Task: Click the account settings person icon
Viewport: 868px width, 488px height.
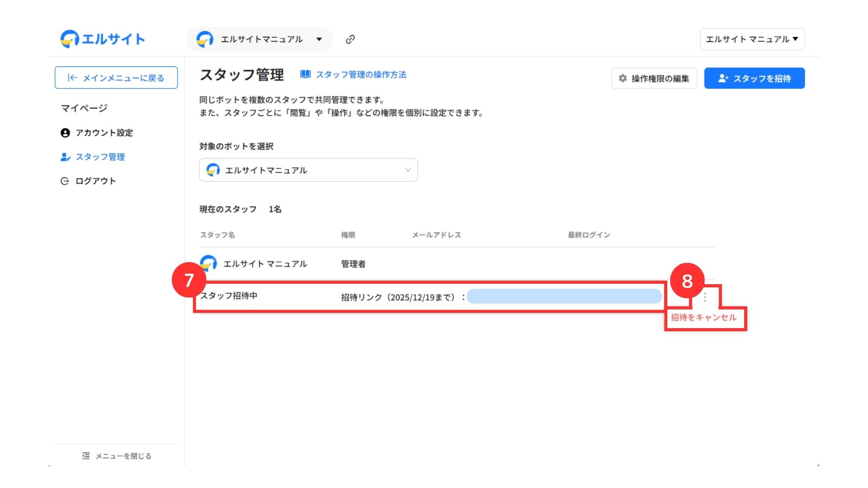Action: (x=65, y=133)
